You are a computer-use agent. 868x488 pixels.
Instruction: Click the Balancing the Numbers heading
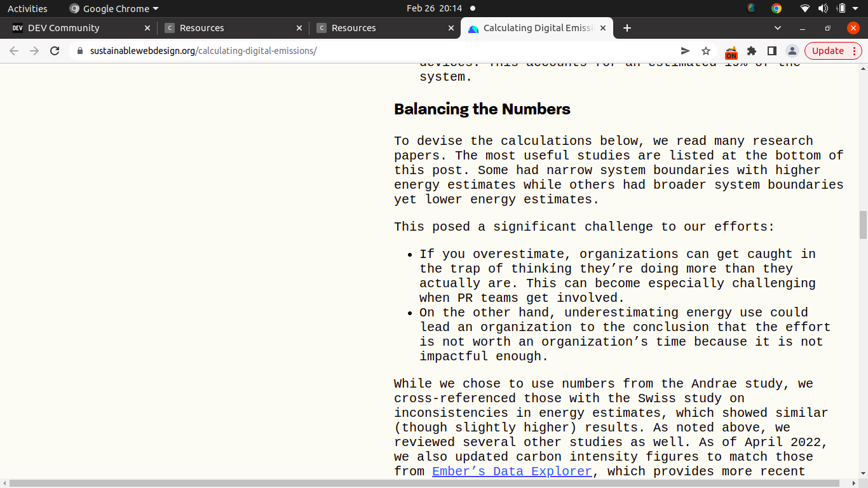[x=482, y=109]
